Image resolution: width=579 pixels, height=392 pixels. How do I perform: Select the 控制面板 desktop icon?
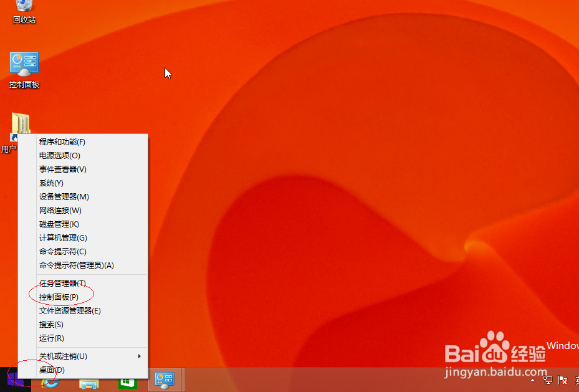24,70
